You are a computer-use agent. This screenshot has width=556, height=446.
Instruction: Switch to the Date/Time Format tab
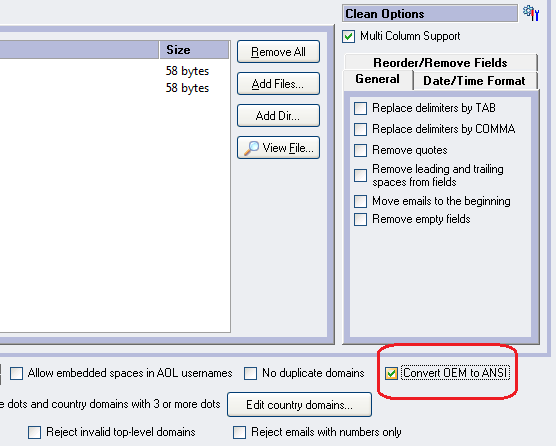474,80
